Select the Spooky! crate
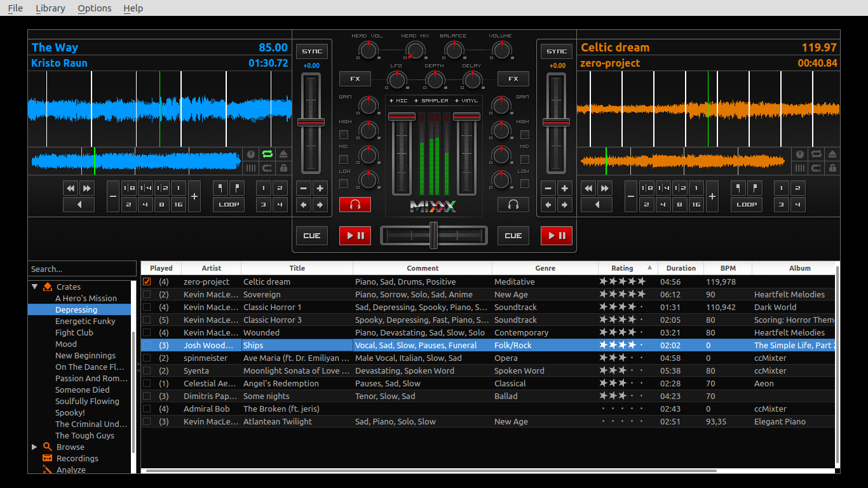The image size is (868, 488). pos(70,412)
